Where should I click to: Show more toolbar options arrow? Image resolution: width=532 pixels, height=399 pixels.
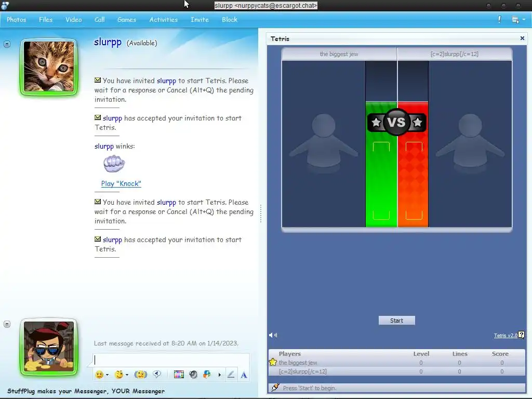click(x=220, y=375)
